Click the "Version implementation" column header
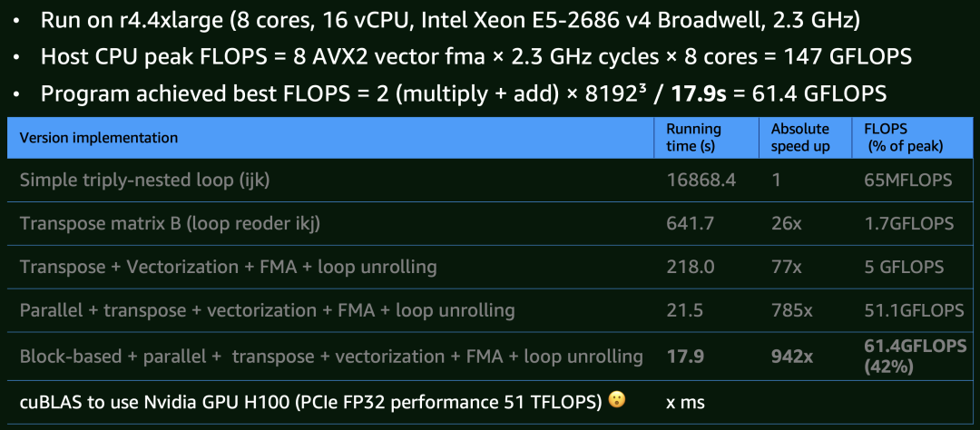 [99, 138]
